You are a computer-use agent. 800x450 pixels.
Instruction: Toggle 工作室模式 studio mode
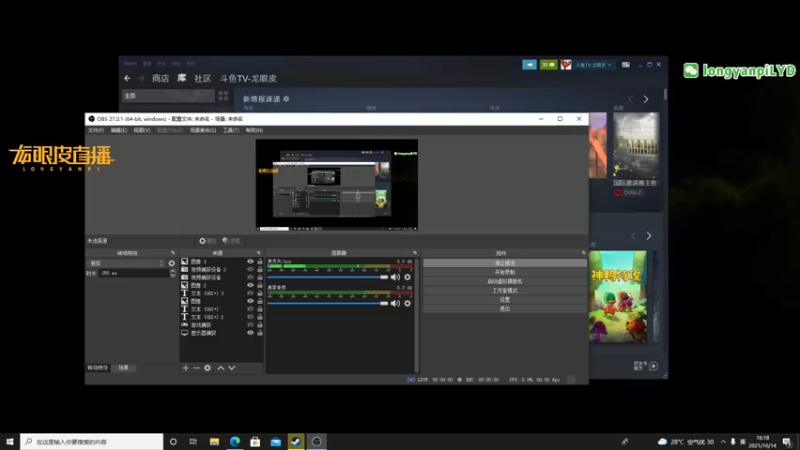[505, 290]
